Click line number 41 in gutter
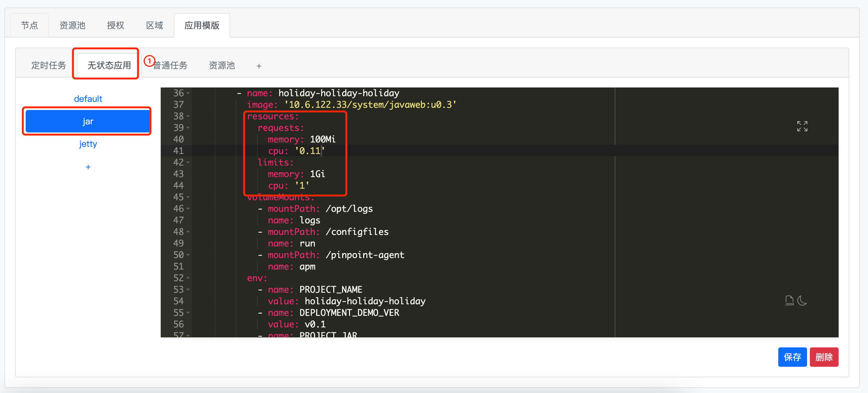Screen dimensions: 868x393 [x=178, y=151]
